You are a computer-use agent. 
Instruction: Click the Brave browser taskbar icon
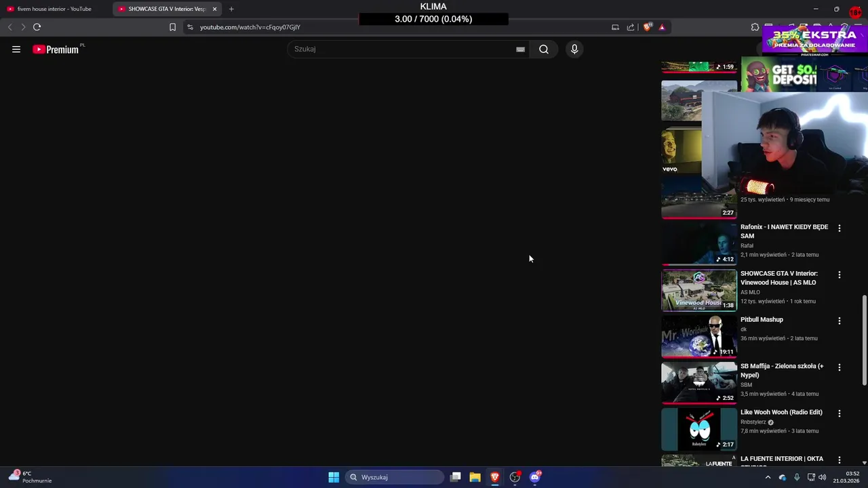pos(495,477)
